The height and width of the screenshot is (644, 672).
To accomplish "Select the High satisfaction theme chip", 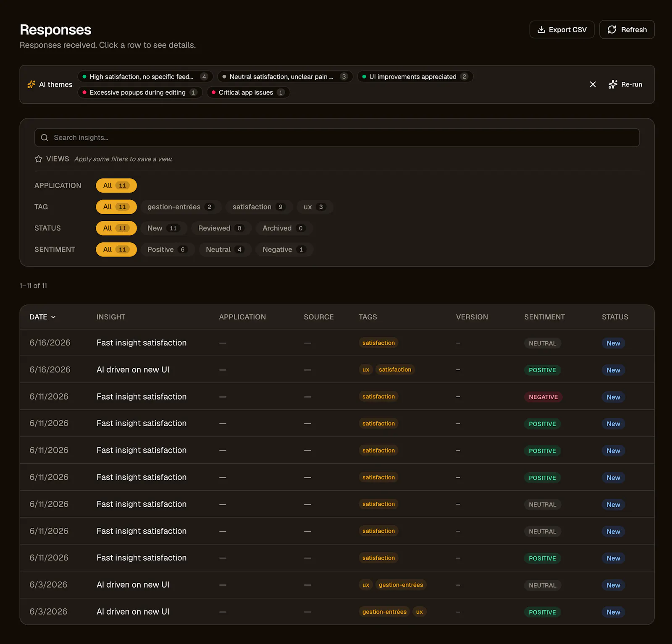I will (145, 76).
